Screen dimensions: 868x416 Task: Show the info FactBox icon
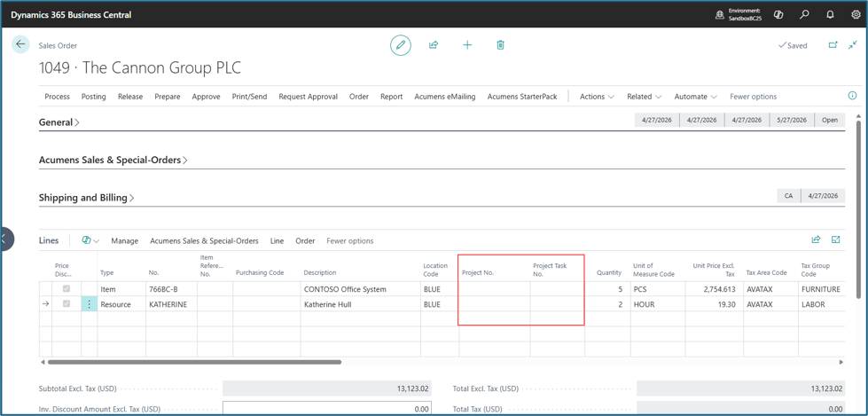click(x=853, y=96)
